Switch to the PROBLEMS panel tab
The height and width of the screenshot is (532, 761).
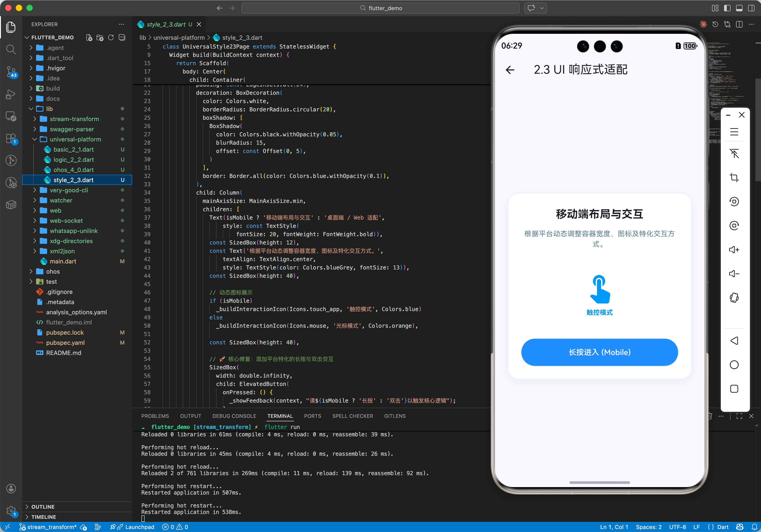click(155, 416)
